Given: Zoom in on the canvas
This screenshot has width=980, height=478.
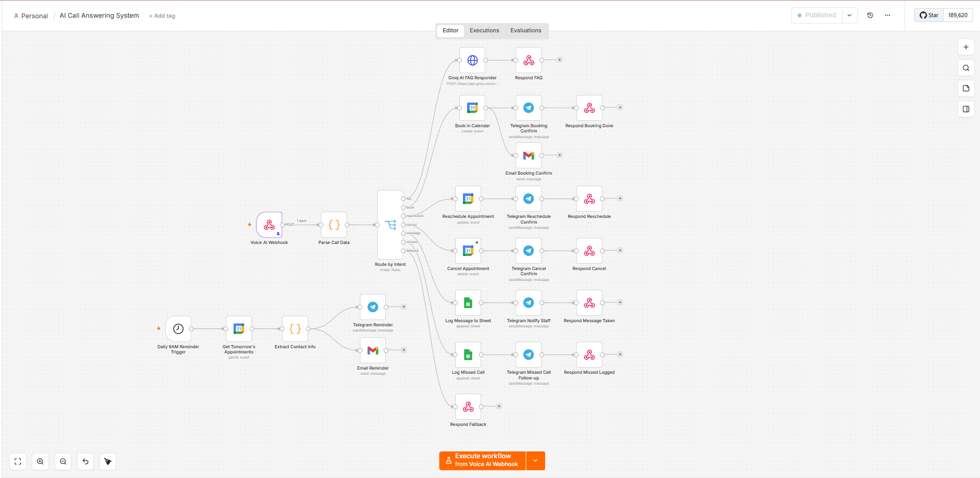Looking at the screenshot, I should [40, 461].
